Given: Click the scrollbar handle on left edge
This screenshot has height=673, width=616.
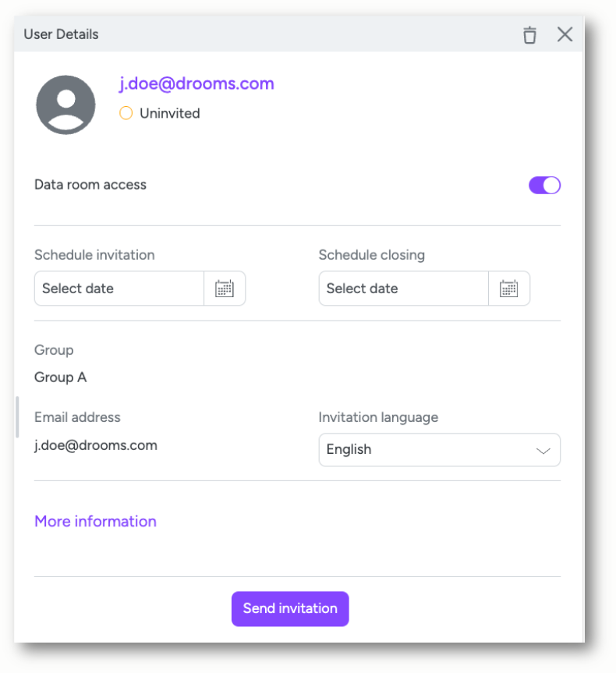Looking at the screenshot, I should (17, 417).
